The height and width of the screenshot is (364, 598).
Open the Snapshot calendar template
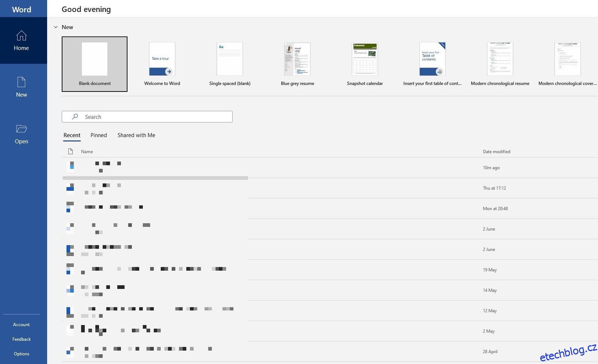(x=365, y=64)
